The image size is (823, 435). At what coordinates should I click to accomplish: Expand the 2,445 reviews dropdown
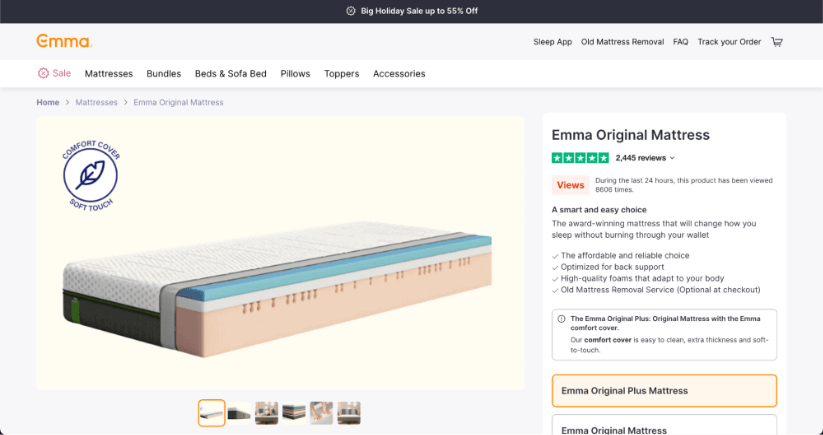pyautogui.click(x=645, y=158)
